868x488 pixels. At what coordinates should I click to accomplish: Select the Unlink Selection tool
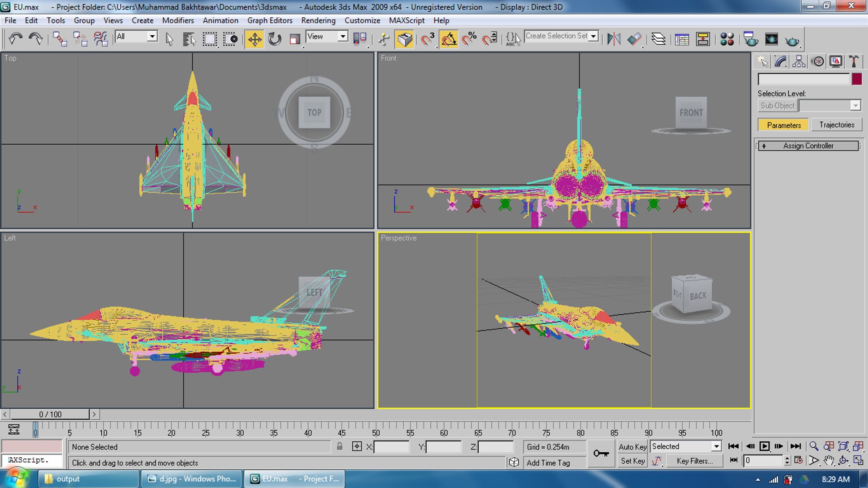(x=80, y=39)
